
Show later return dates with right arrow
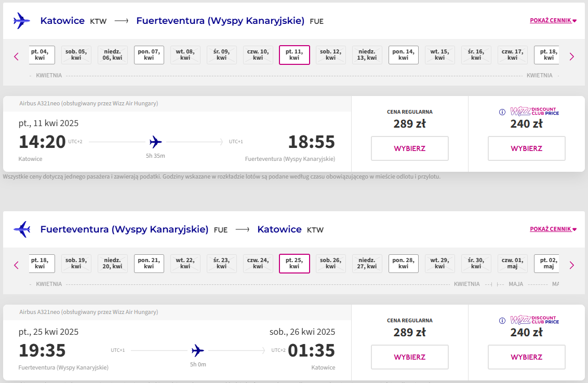point(571,265)
